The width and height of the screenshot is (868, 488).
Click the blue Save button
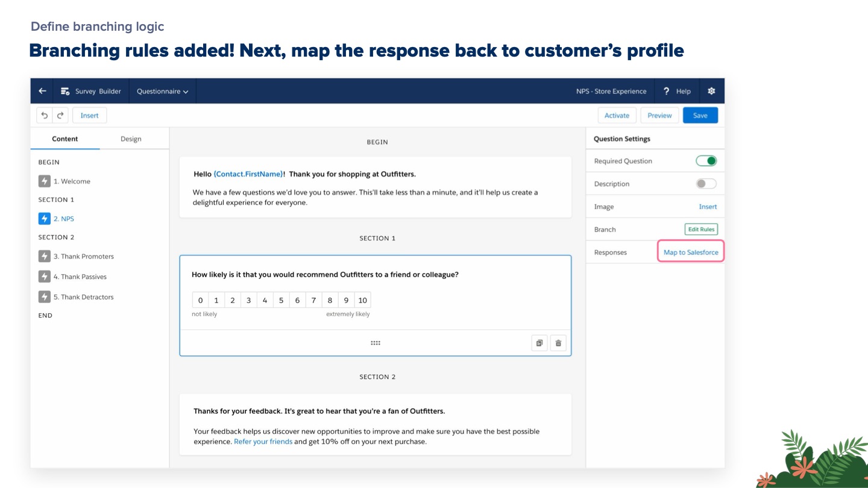coord(700,116)
